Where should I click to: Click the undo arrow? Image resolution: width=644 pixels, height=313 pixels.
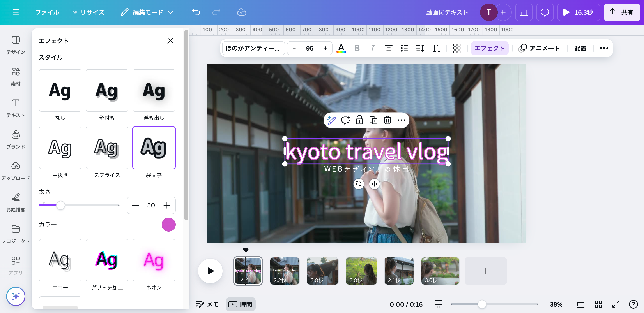196,12
